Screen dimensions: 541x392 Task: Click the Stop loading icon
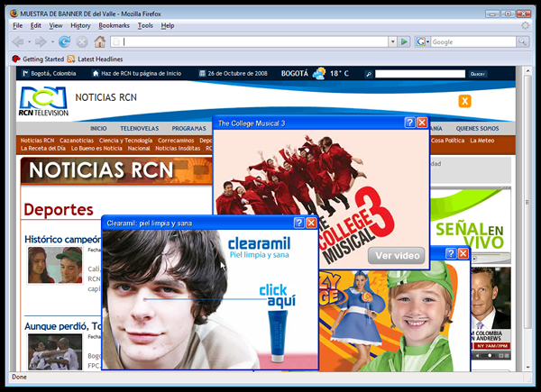click(82, 41)
